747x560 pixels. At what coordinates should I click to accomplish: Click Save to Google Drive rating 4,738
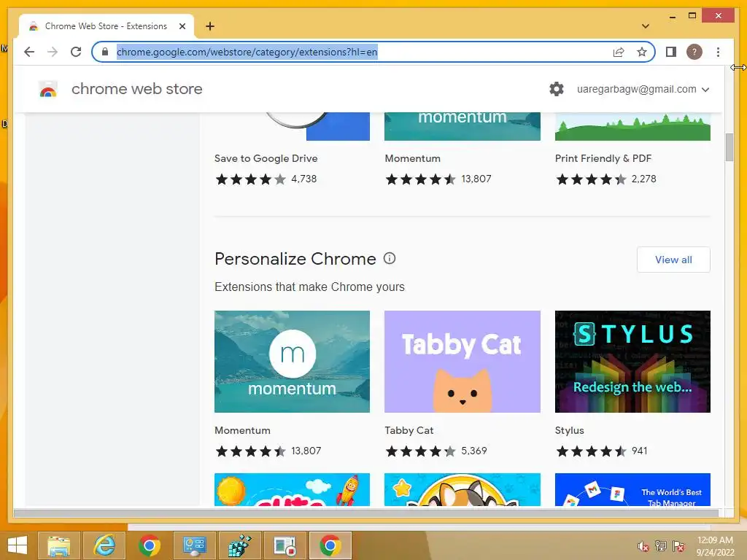[304, 179]
